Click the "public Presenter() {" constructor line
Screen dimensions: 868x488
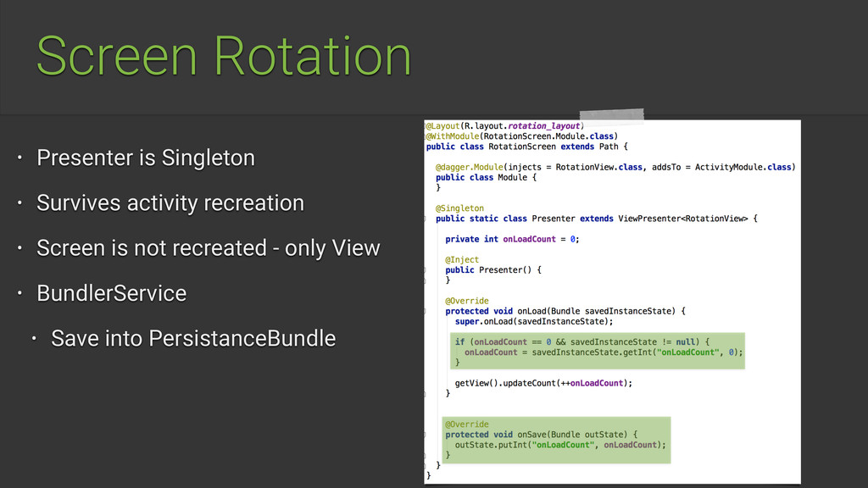(493, 270)
